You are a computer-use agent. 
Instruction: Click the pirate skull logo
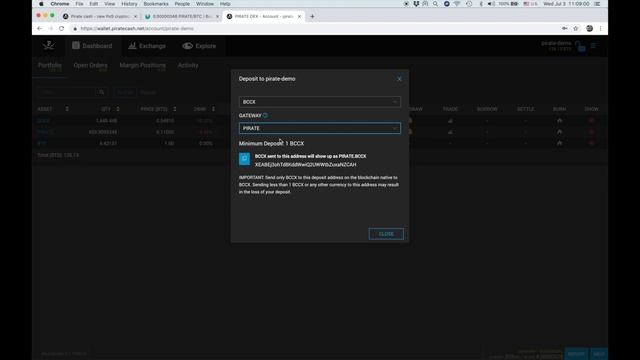pyautogui.click(x=48, y=45)
